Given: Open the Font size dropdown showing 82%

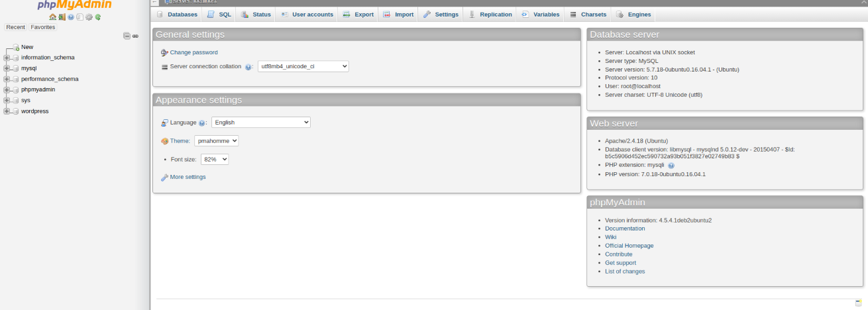Looking at the screenshot, I should (x=215, y=160).
